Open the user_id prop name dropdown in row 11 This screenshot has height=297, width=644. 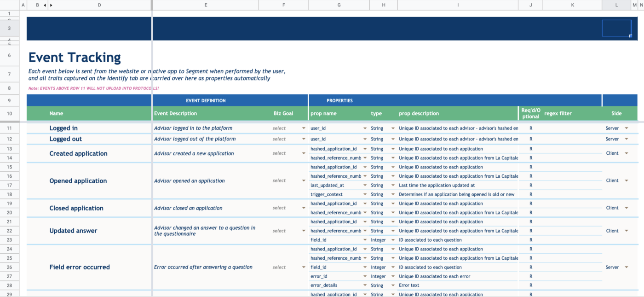[x=365, y=128]
